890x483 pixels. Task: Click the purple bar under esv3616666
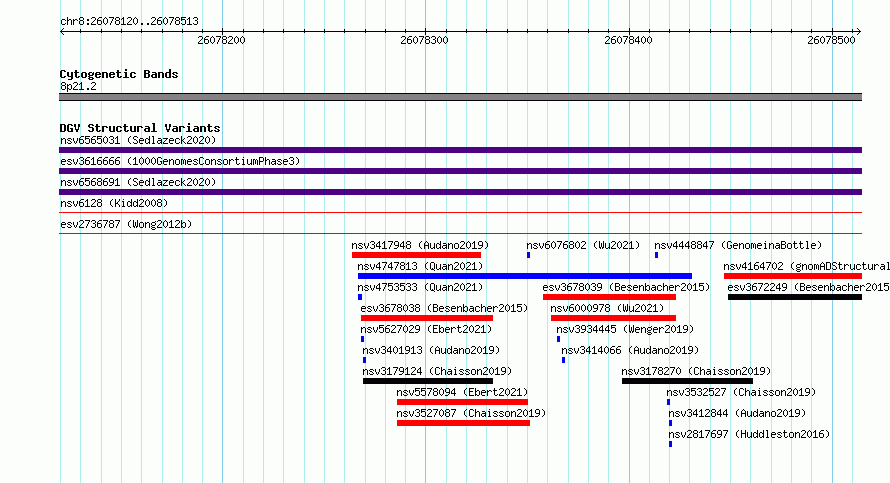[460, 171]
